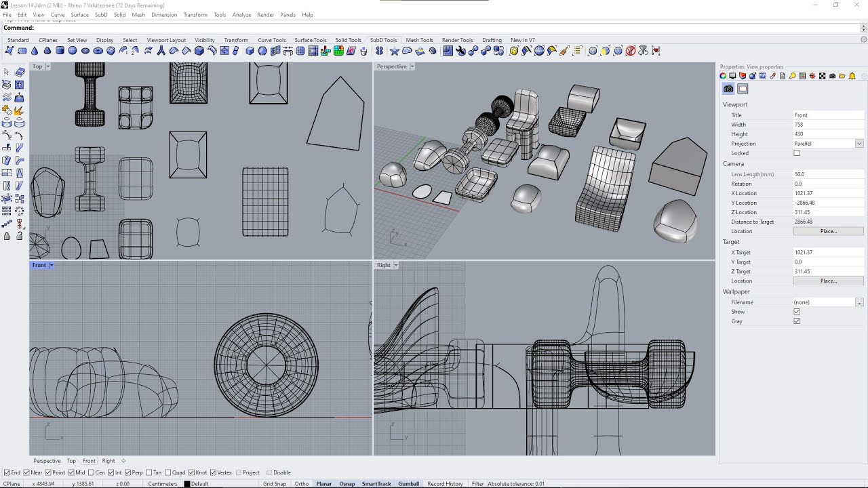Screen dimensions: 868x488
Task: Click the Target Location Place button
Action: coord(828,281)
